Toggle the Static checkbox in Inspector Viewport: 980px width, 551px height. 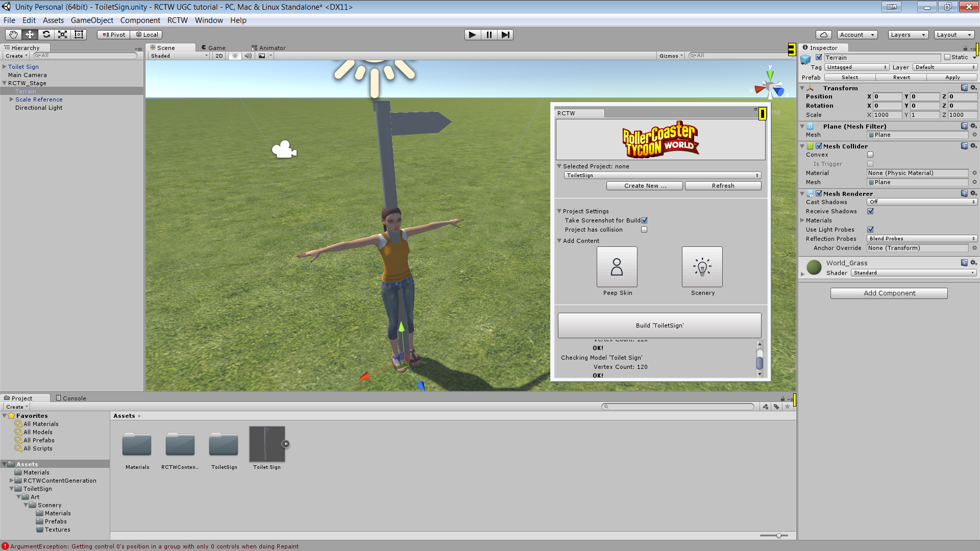click(x=947, y=58)
